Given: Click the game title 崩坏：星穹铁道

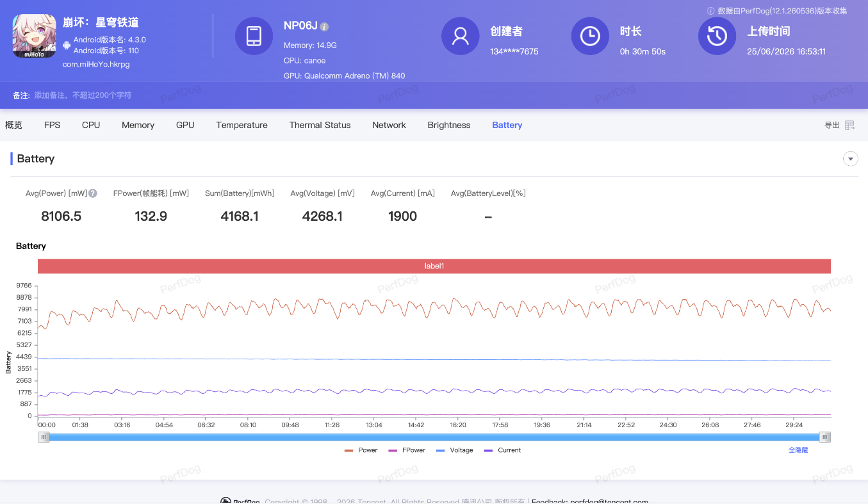Looking at the screenshot, I should (101, 22).
